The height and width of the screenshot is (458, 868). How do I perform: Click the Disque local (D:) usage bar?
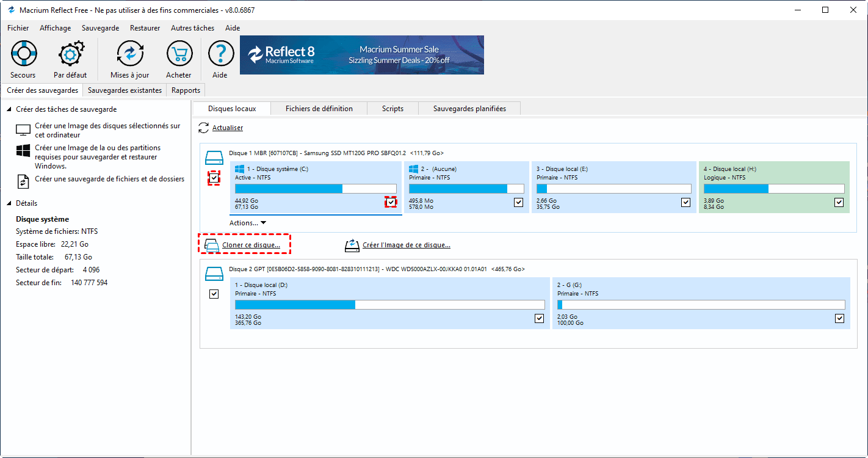(x=390, y=305)
